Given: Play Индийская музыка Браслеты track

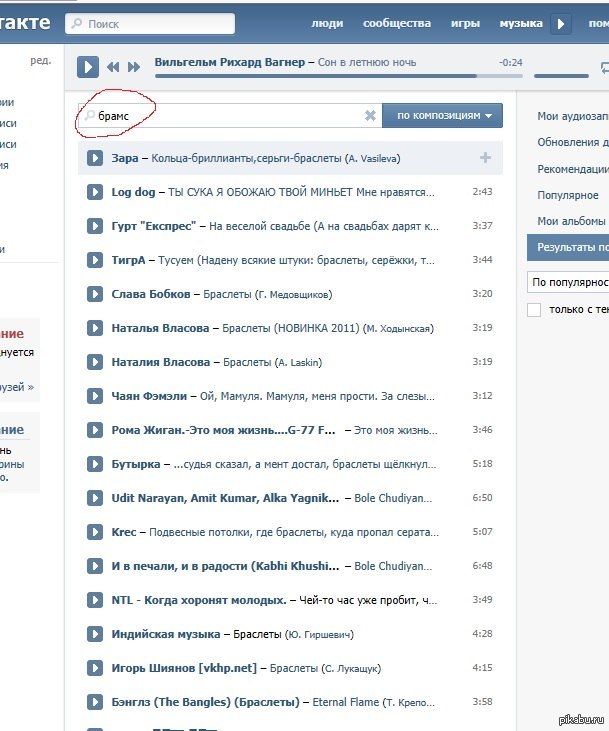Looking at the screenshot, I should click(x=95, y=634).
